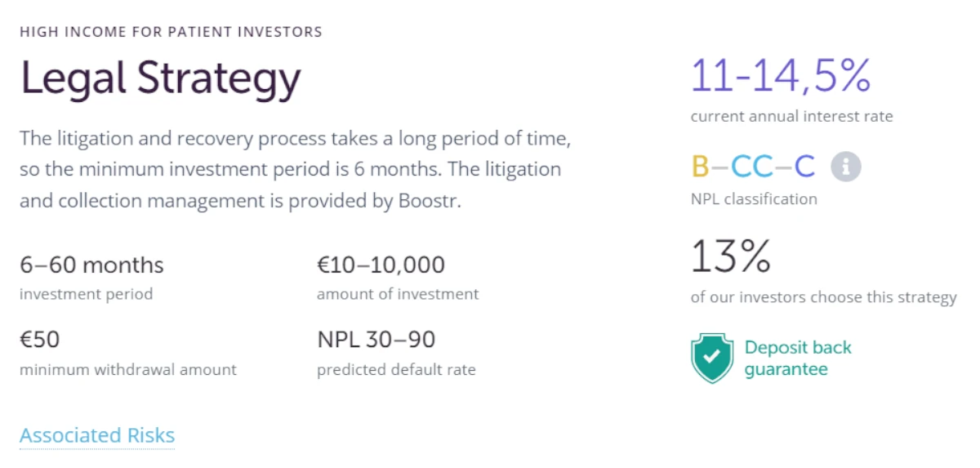980x468 pixels.
Task: Click the 'predicted default rate' label
Action: [x=396, y=370]
